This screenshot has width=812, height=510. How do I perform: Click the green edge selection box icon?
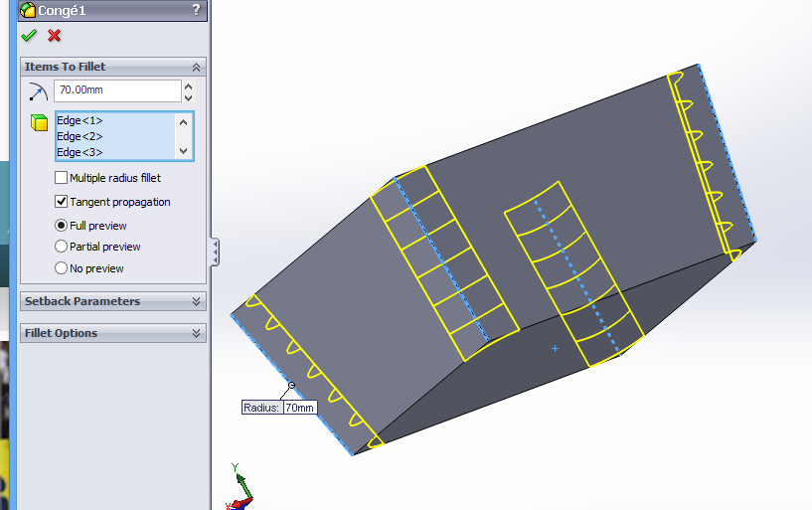[x=39, y=123]
